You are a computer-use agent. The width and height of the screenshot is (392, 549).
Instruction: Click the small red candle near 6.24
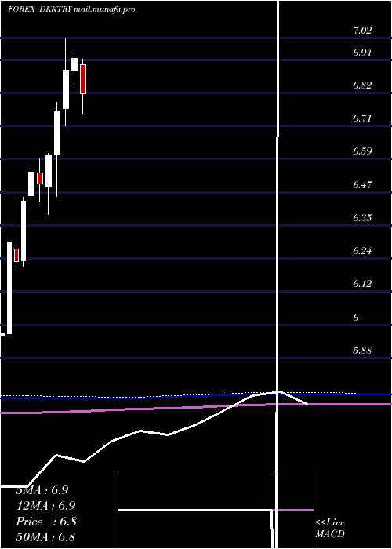click(16, 255)
